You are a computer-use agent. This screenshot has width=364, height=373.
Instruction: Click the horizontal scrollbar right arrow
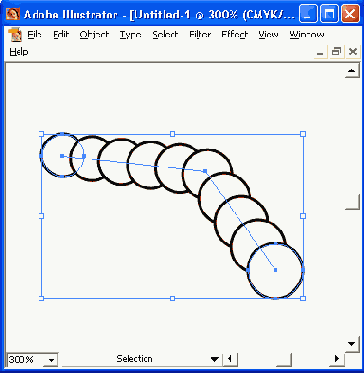(337, 359)
